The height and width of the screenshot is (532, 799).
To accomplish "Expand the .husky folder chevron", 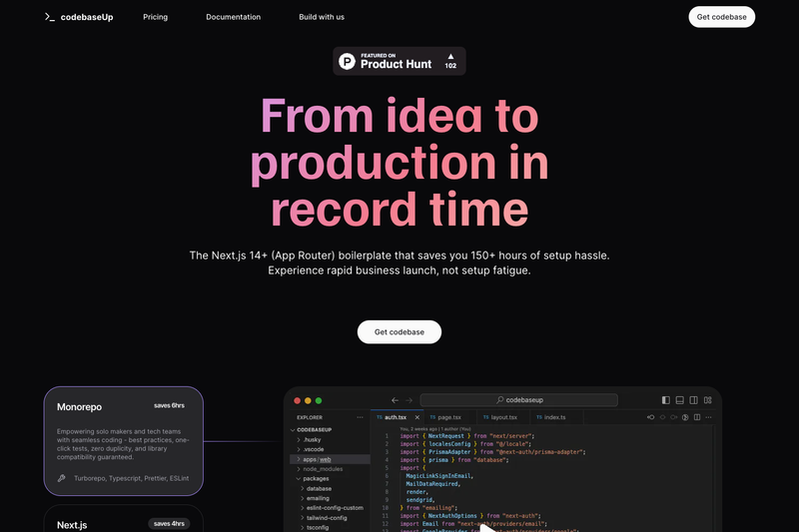I will [x=299, y=439].
